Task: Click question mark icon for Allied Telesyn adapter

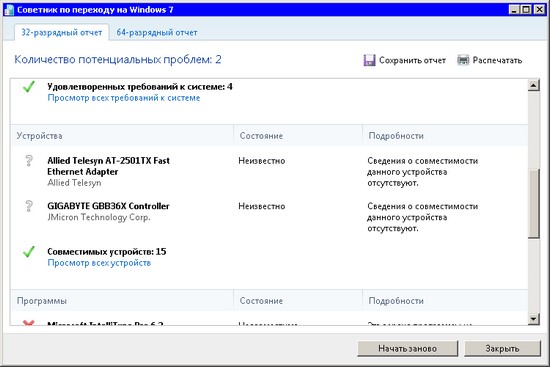Action: (x=29, y=161)
